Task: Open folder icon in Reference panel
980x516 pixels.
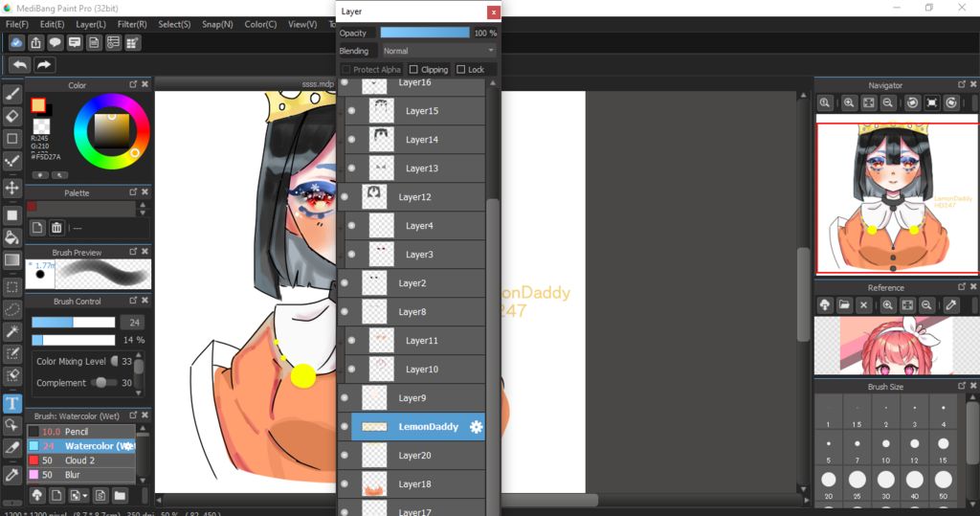Action: [x=844, y=305]
